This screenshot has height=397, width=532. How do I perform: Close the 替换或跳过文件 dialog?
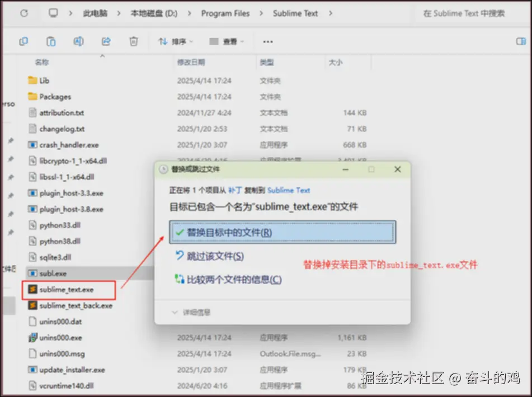point(398,169)
